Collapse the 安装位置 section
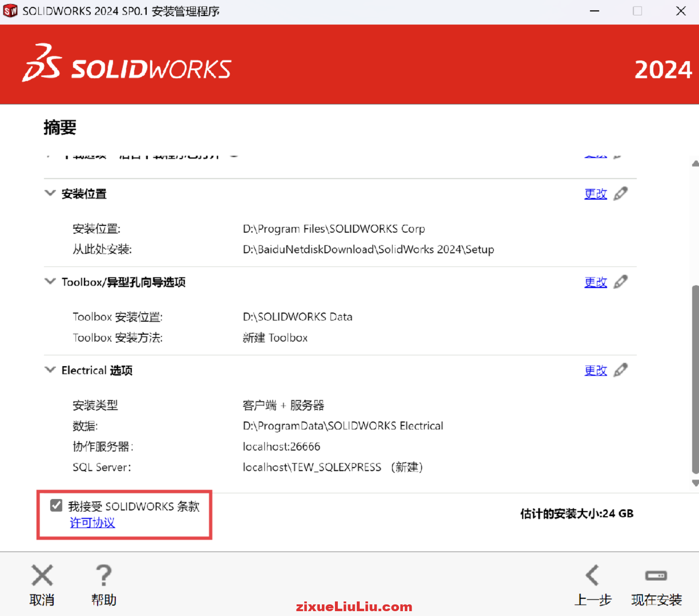Screen dimensions: 699x616 [50, 193]
